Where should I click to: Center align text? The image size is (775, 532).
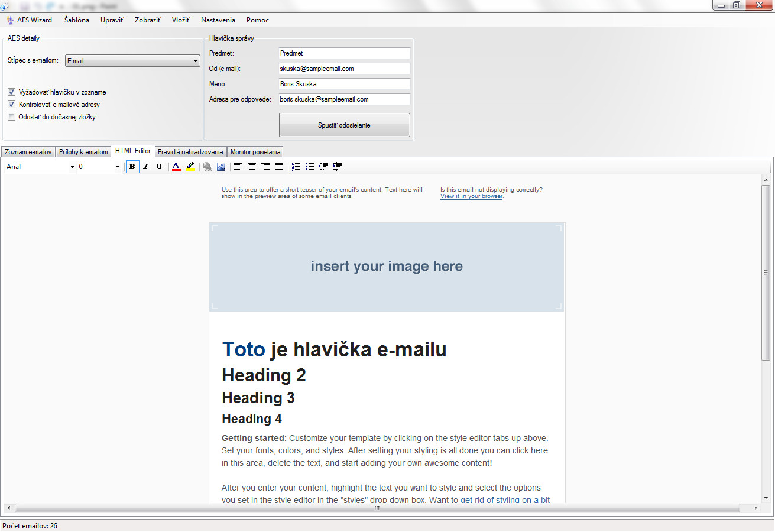pos(251,167)
